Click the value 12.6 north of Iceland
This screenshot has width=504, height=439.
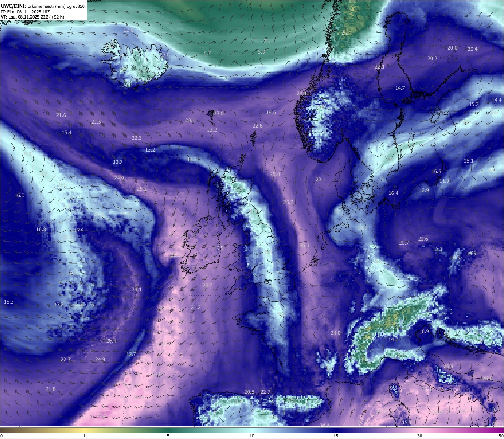129,30
